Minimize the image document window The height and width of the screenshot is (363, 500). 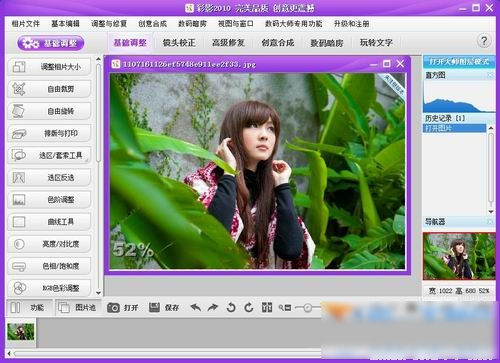point(373,64)
